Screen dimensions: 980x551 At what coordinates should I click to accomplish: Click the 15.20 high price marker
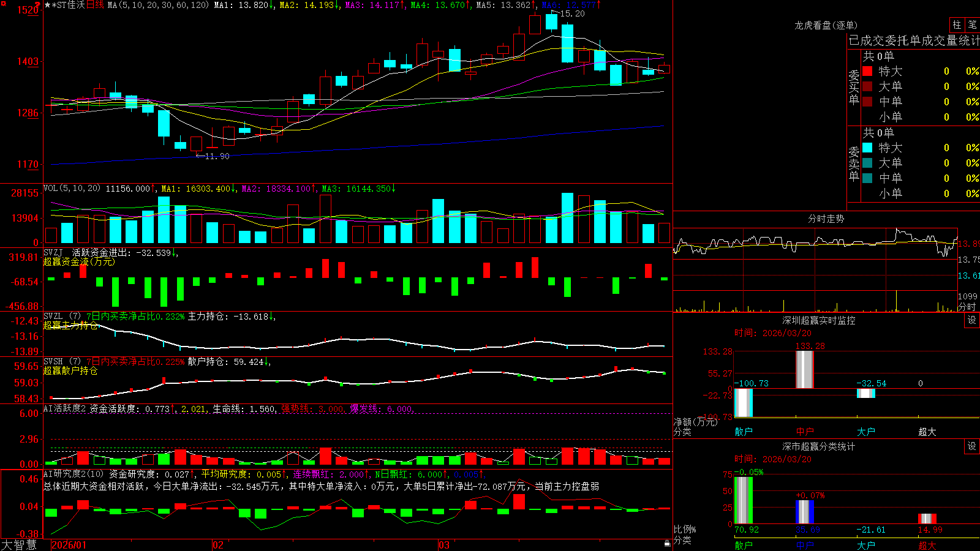click(x=572, y=13)
